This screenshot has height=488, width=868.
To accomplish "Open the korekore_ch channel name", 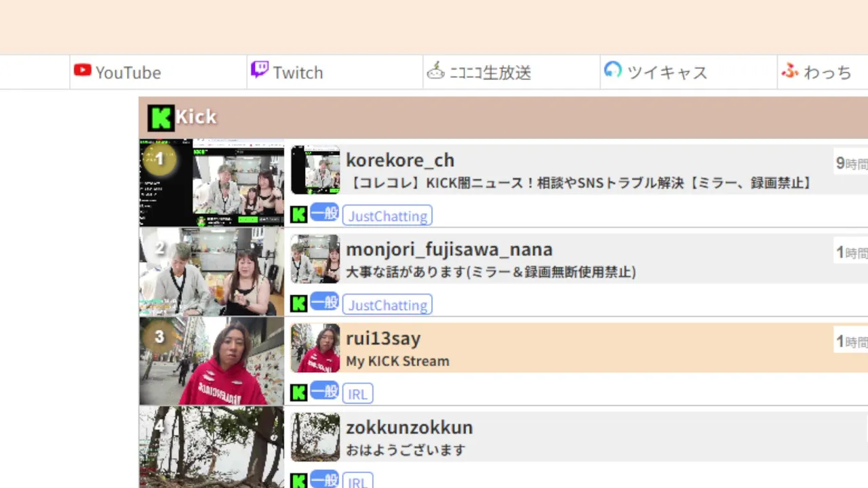I will 400,160.
